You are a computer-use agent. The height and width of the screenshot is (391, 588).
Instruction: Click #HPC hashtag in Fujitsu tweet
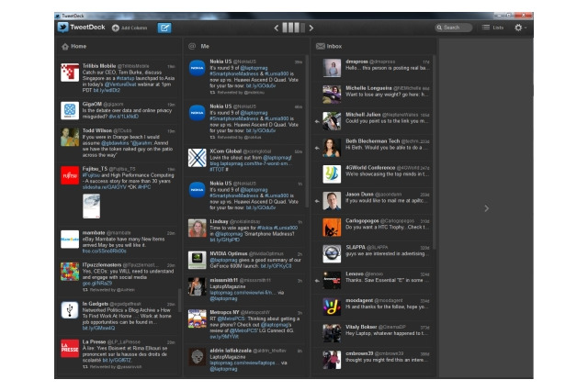pyautogui.click(x=143, y=187)
